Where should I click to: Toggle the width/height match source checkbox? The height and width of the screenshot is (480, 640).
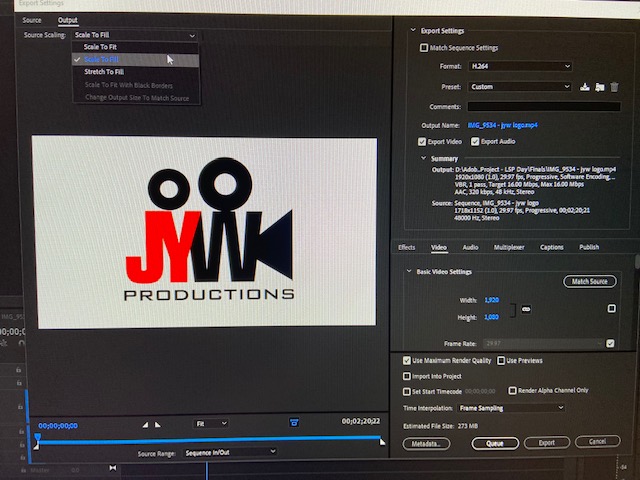point(611,308)
